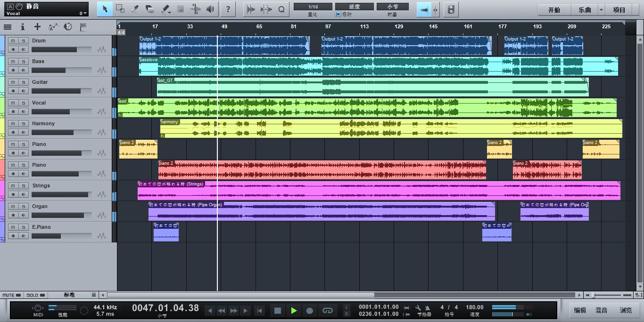644x322 pixels.
Task: Adjust the Piano track volume fader under Harmony
Action: 61,153
